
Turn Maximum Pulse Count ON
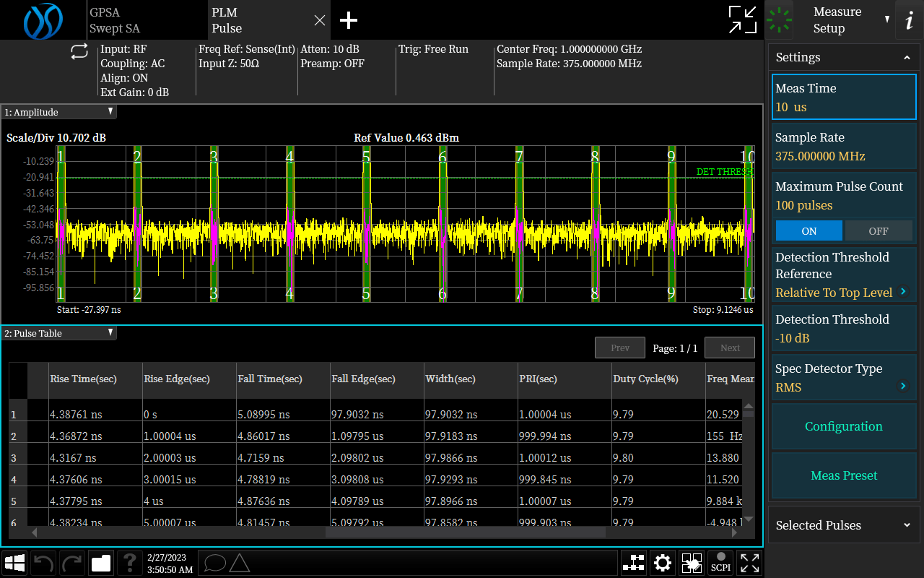tap(808, 231)
